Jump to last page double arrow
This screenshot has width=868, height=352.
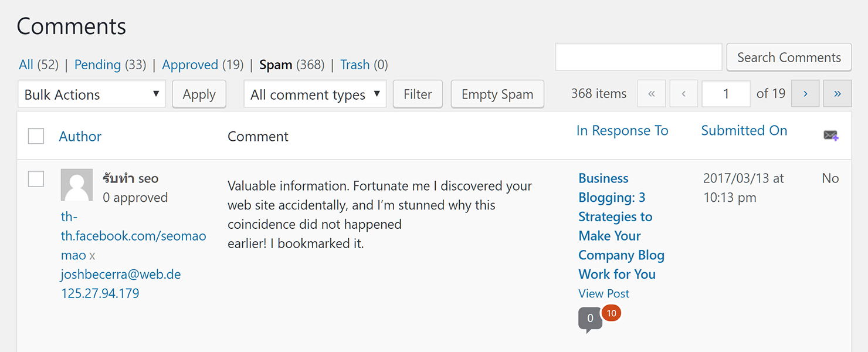[x=838, y=94]
